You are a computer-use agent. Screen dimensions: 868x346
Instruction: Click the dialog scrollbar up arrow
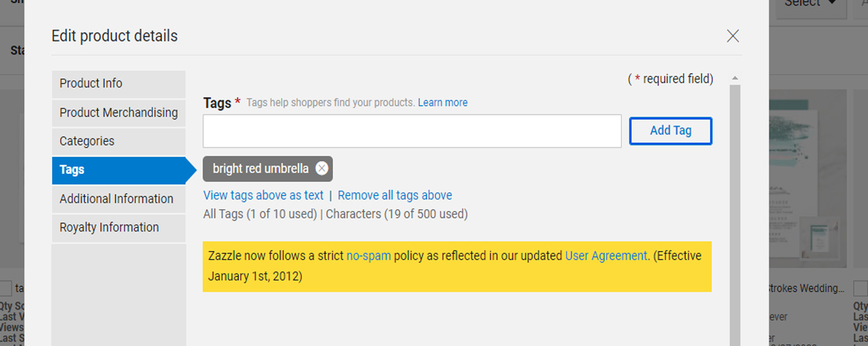[735, 78]
